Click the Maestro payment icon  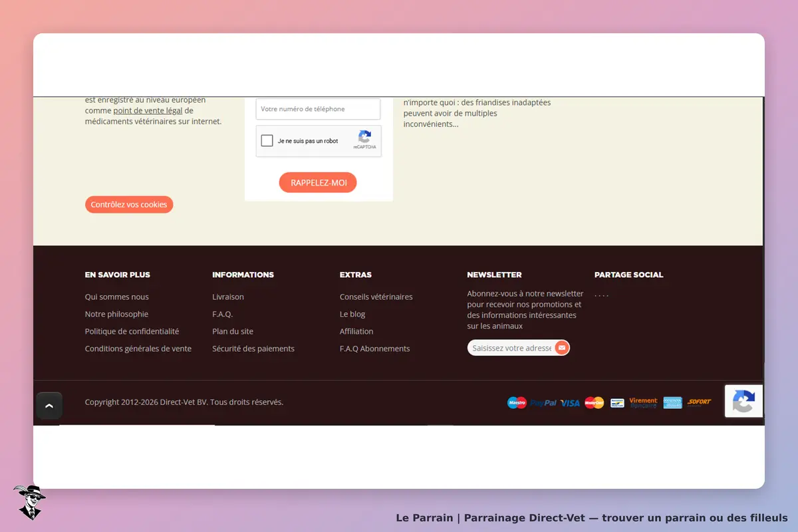pyautogui.click(x=517, y=402)
